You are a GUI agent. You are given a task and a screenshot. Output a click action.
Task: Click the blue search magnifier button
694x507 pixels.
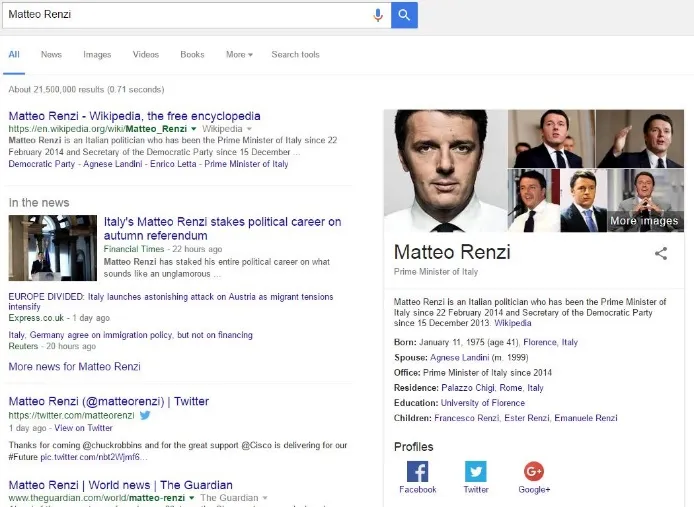coord(404,15)
